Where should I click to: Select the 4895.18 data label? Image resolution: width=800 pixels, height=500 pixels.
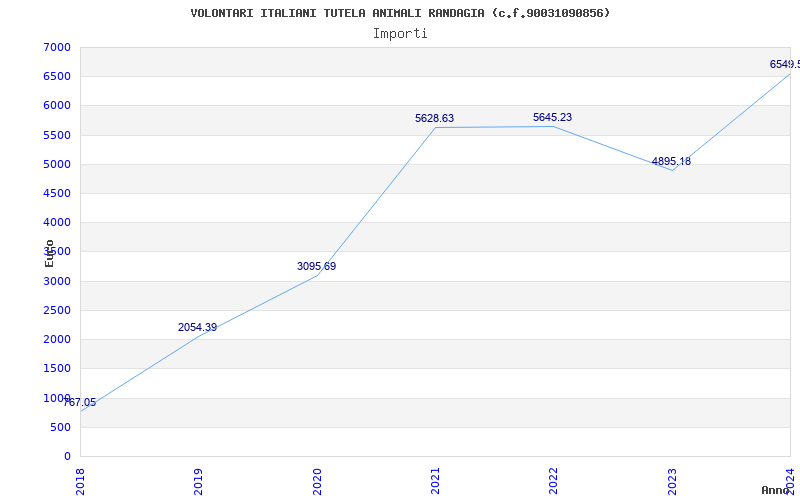pyautogui.click(x=671, y=161)
